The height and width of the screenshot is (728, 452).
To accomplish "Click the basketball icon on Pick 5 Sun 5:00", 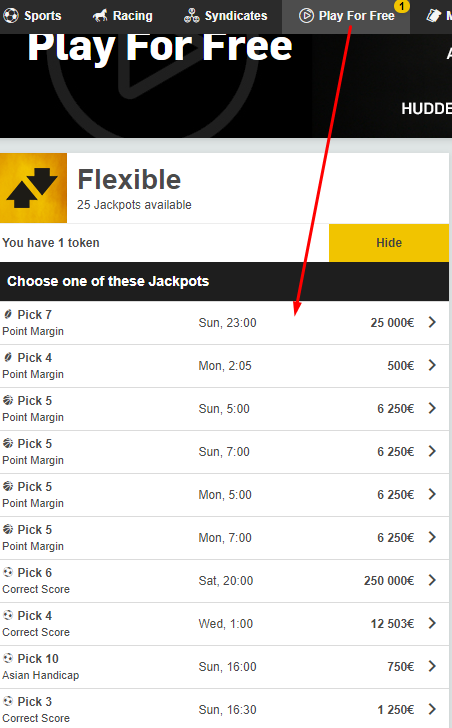I will (8, 400).
